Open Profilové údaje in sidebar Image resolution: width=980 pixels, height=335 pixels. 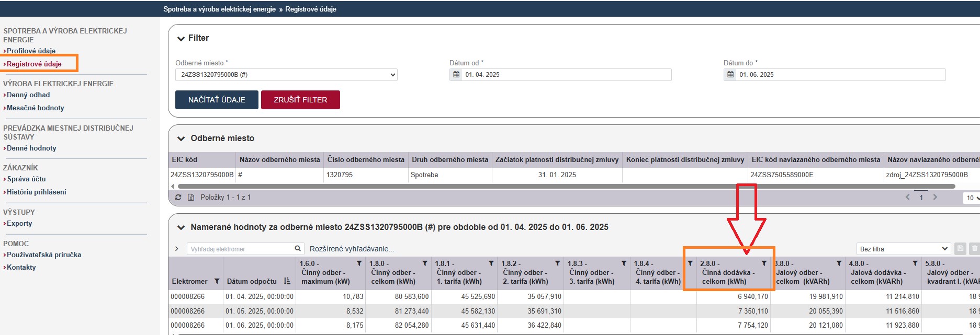coord(31,51)
